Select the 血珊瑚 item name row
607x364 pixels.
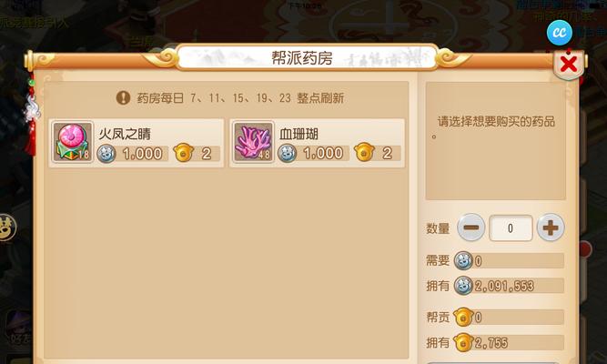click(317, 143)
